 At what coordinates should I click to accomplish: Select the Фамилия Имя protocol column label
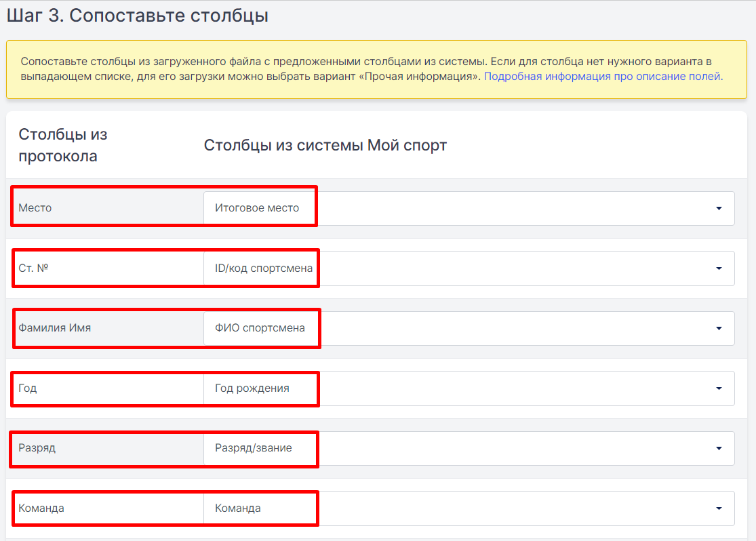click(54, 328)
